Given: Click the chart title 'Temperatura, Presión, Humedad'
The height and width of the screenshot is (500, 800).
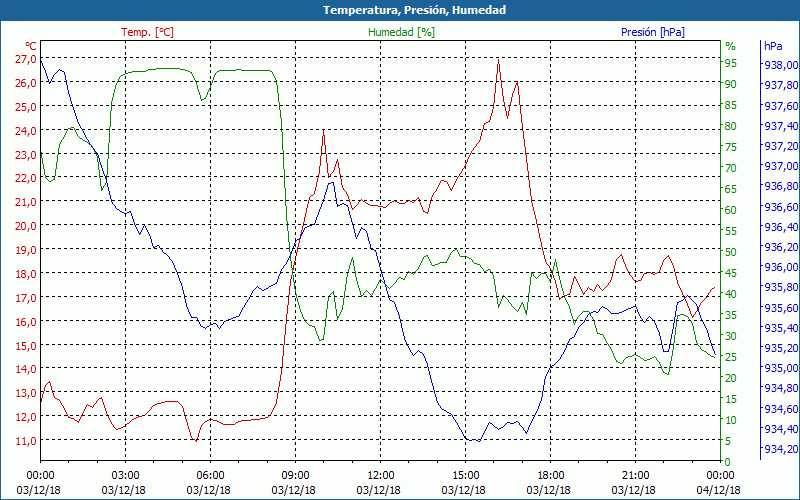Looking at the screenshot, I should 414,10.
